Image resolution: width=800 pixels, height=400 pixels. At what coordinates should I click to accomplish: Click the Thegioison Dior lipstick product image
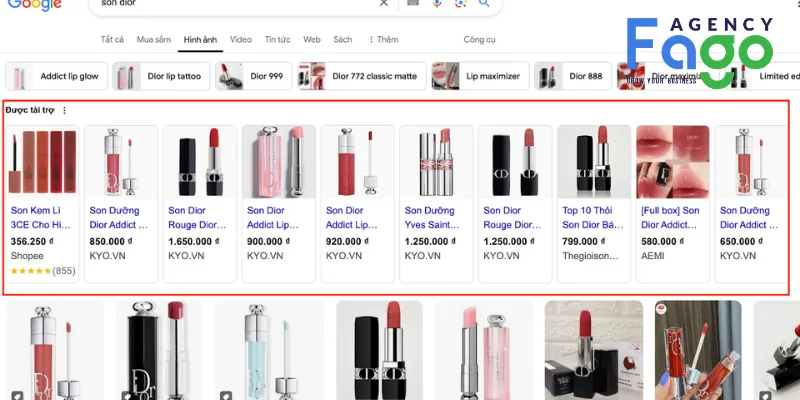[594, 162]
